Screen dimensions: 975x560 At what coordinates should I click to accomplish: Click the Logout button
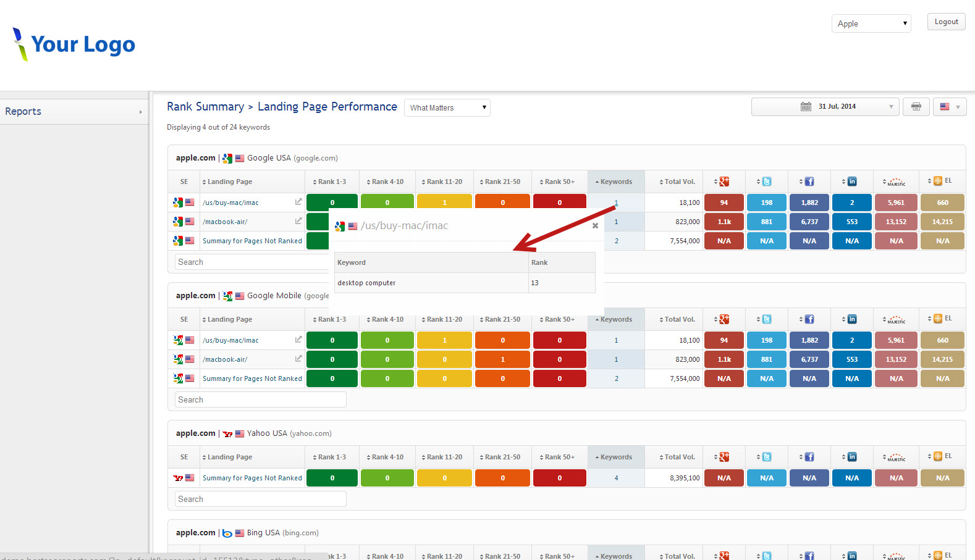pyautogui.click(x=946, y=22)
